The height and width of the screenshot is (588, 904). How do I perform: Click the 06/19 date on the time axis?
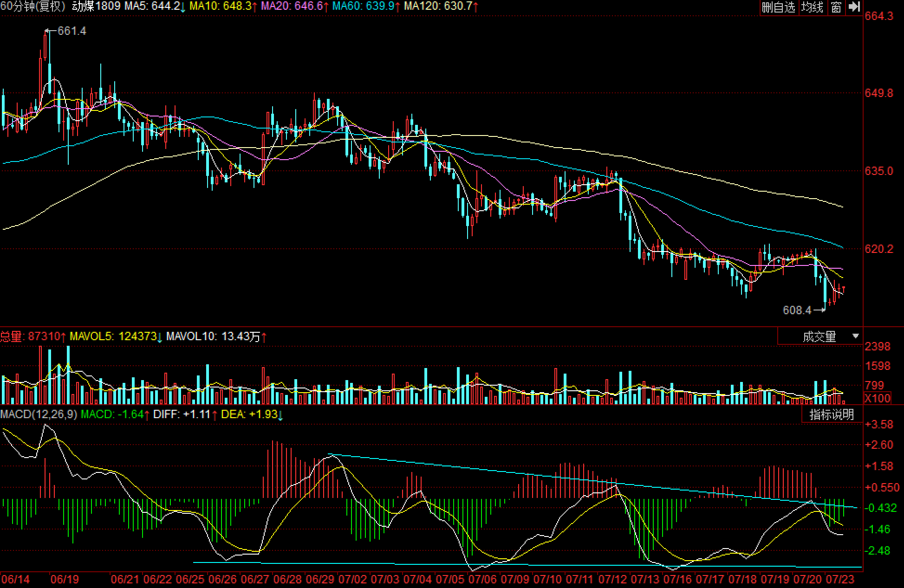(65, 580)
